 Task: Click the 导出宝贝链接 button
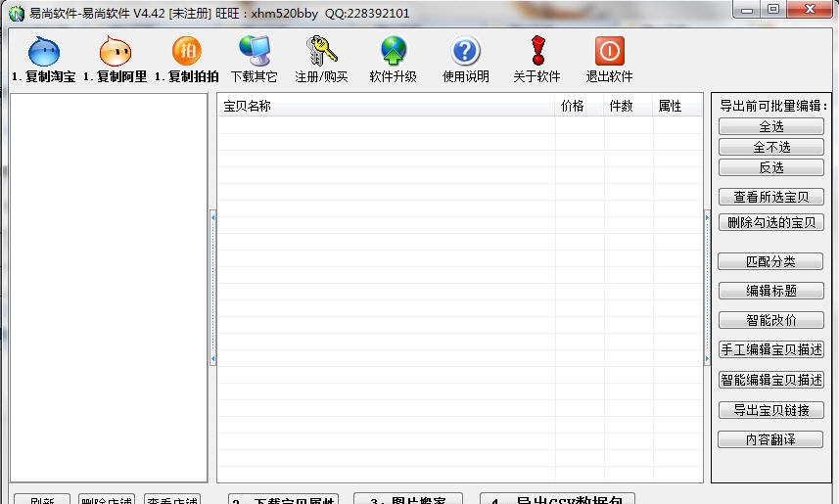click(771, 410)
